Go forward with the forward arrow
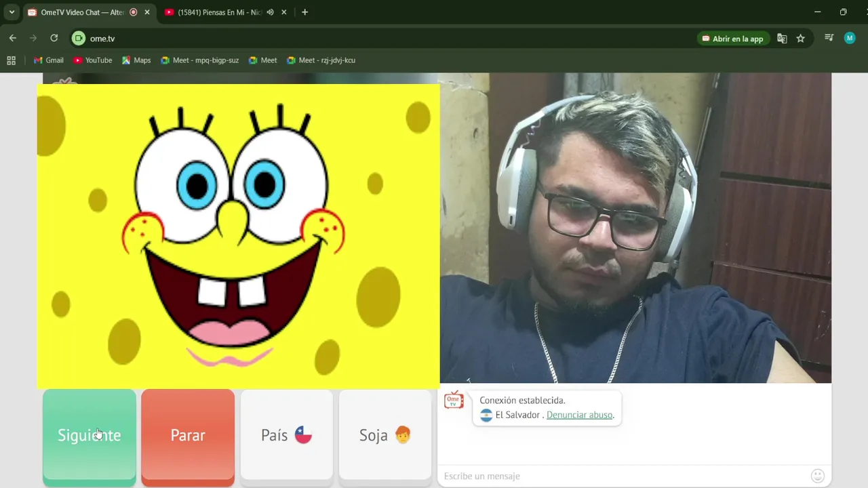The width and height of the screenshot is (868, 488). [33, 38]
